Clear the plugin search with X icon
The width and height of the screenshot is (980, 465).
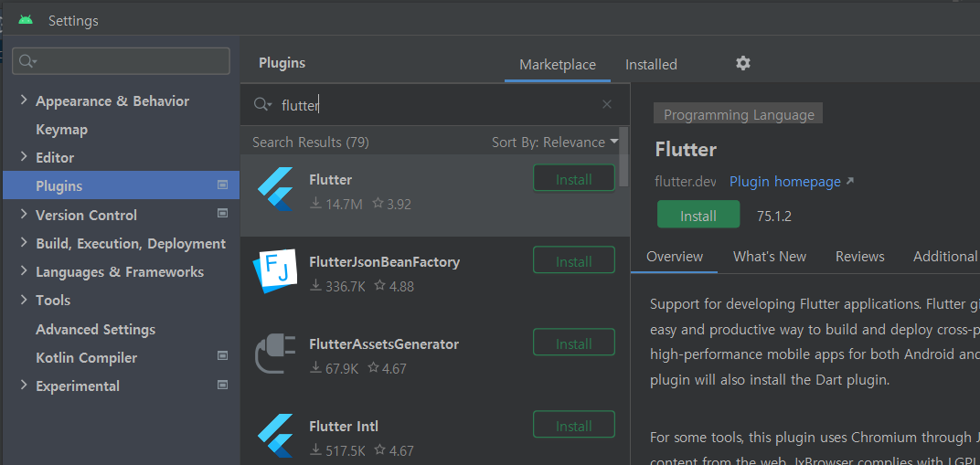[607, 104]
